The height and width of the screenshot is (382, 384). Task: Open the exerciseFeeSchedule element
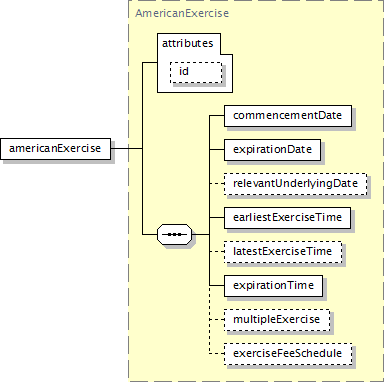click(288, 354)
